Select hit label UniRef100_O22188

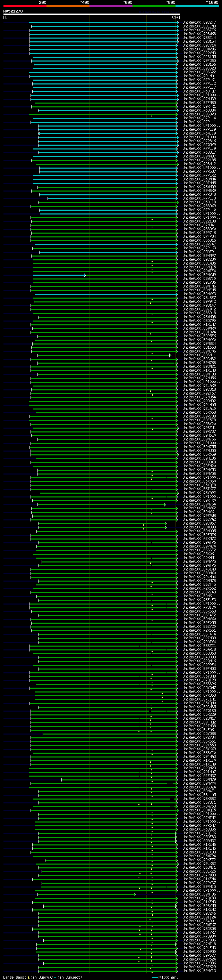tap(199, 221)
